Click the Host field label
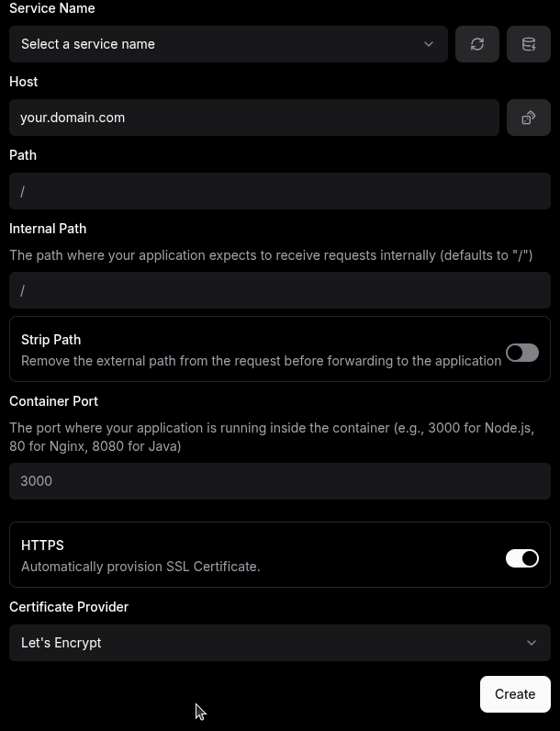The image size is (560, 731). (x=23, y=82)
